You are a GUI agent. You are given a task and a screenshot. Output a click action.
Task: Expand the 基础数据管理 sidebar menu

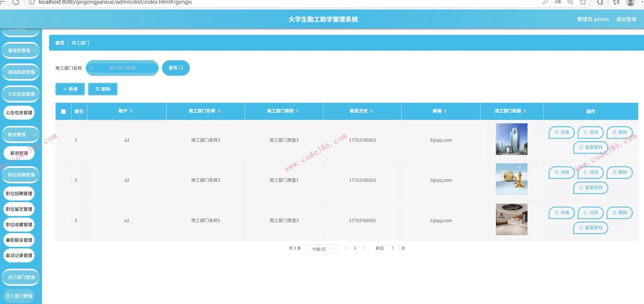(x=21, y=72)
